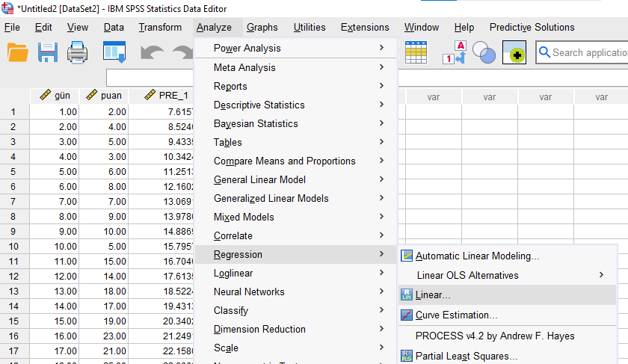Screen dimensions: 628x364
Task: Open Automatic Linear Modeling... option
Action: point(477,256)
